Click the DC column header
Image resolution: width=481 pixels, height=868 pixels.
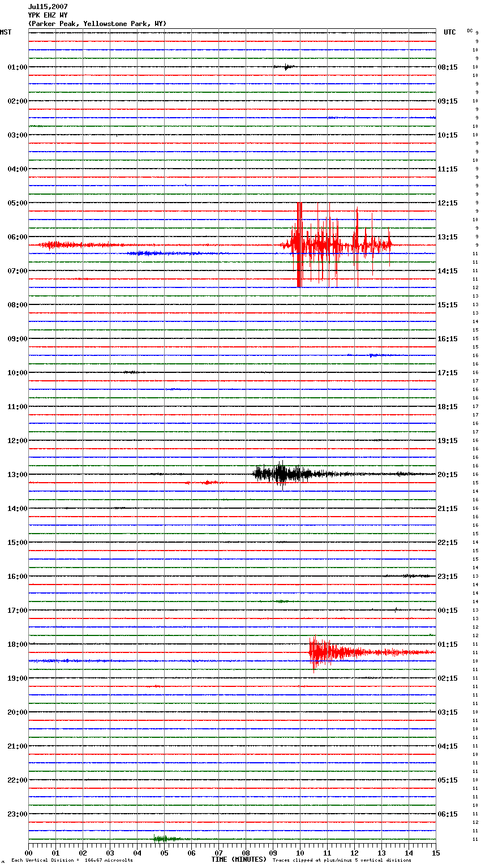(x=470, y=31)
